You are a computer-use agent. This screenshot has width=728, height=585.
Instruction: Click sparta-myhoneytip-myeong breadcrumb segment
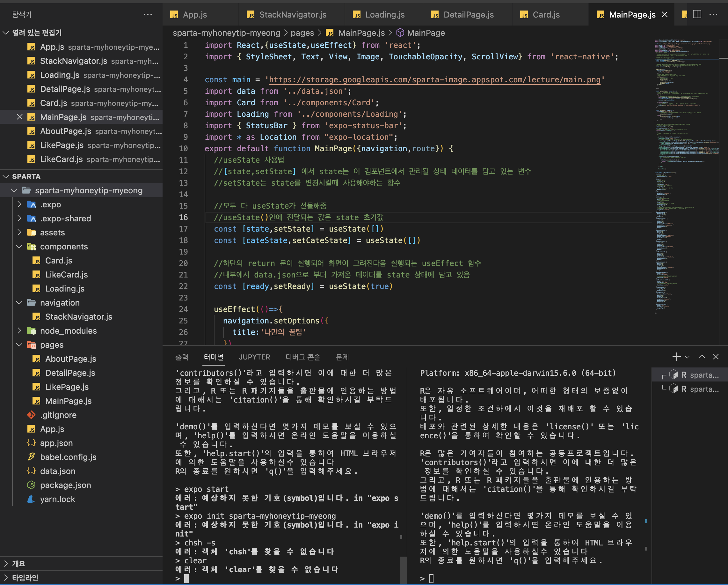[226, 33]
